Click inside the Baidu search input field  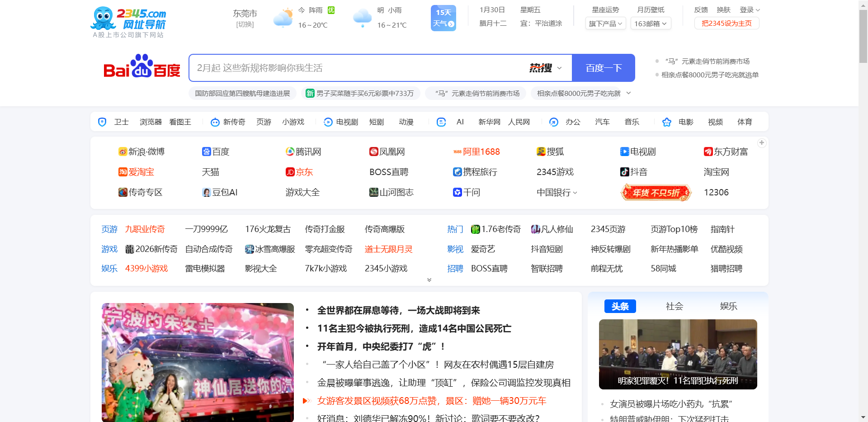click(x=362, y=68)
